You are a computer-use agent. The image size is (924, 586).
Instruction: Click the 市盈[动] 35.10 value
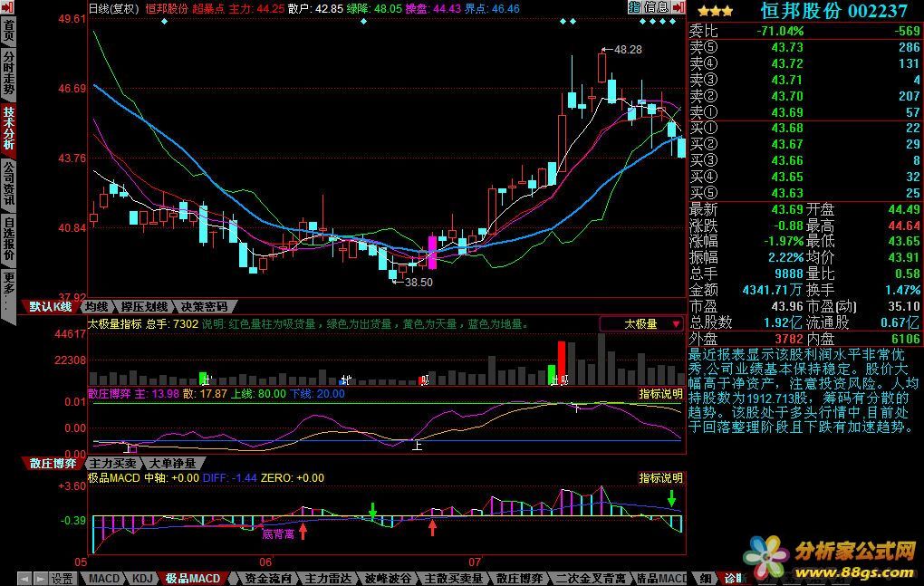click(904, 306)
